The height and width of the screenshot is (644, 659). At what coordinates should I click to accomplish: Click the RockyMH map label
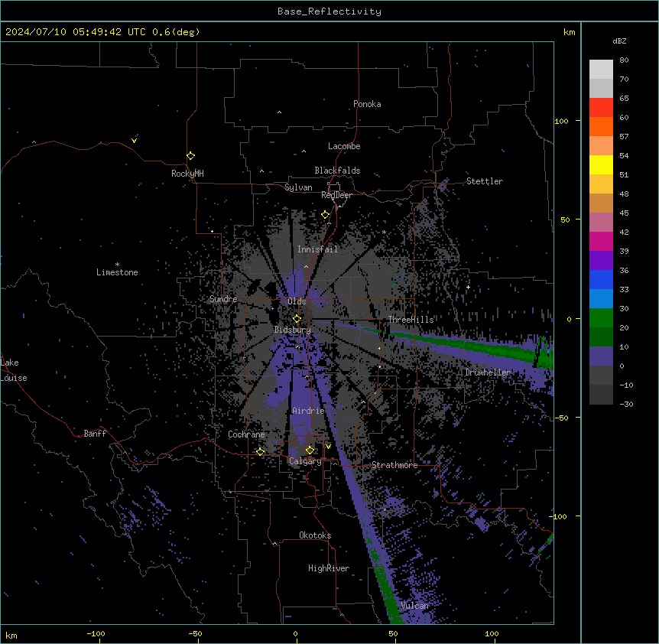(187, 174)
